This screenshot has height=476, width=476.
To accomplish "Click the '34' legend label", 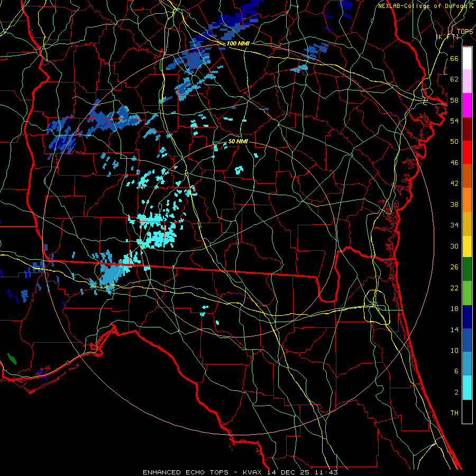I will (x=454, y=225).
